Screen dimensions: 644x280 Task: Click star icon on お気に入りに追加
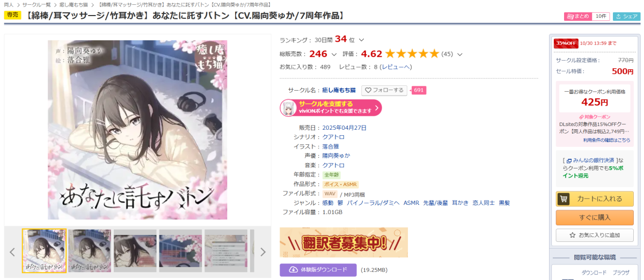click(x=573, y=235)
